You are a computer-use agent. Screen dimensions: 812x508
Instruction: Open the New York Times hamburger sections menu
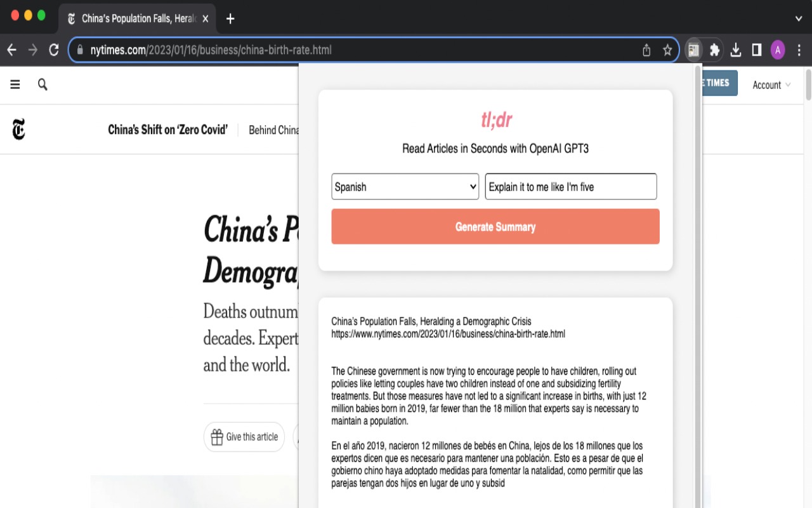pos(15,84)
